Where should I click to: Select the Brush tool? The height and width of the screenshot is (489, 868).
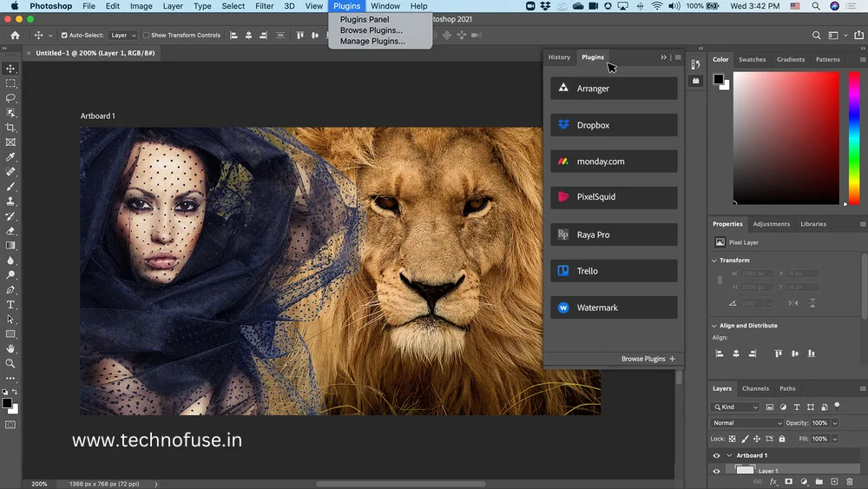[10, 187]
